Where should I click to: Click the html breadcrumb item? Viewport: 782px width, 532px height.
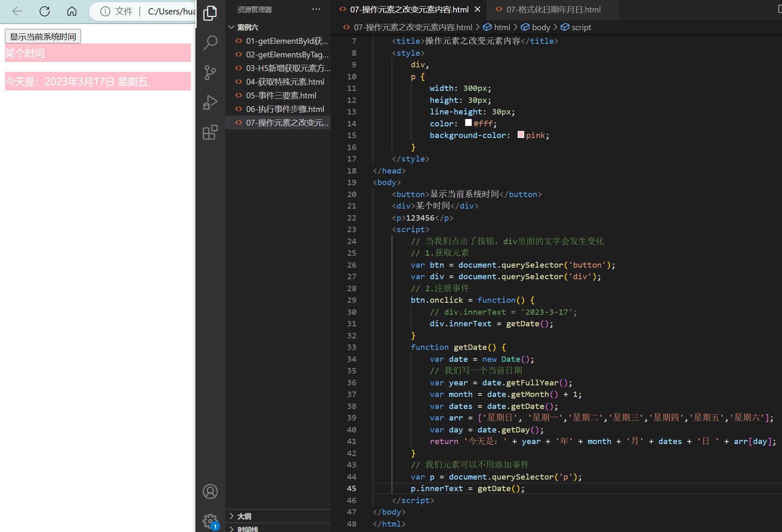[497, 27]
